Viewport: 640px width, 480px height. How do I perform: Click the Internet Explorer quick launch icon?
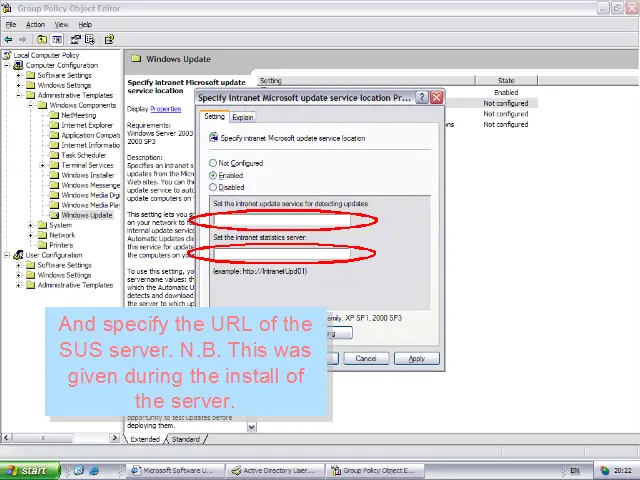[94, 470]
